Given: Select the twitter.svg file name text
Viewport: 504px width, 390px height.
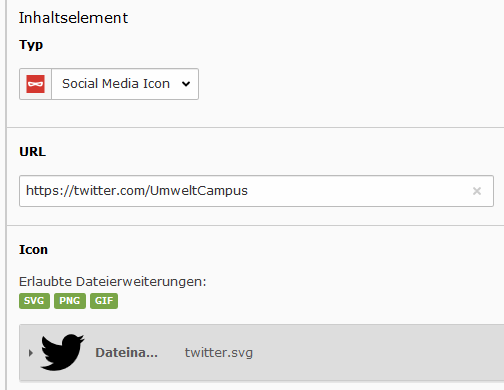Looking at the screenshot, I should (x=219, y=353).
